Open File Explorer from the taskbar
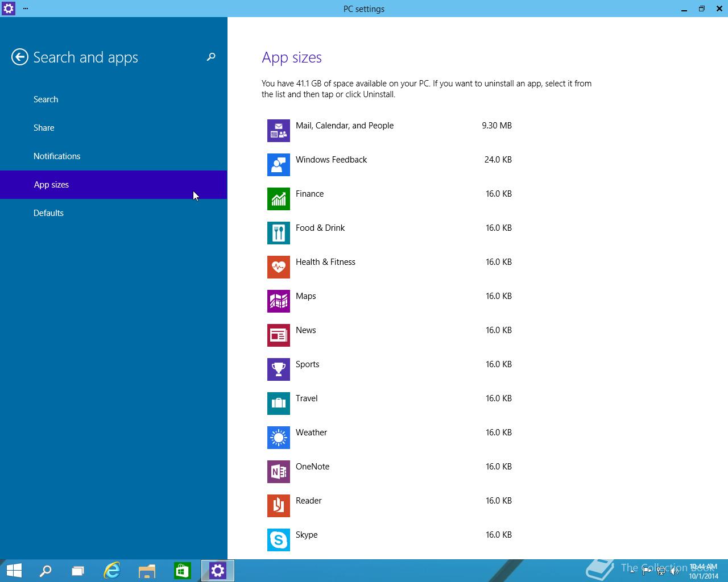 (x=147, y=571)
